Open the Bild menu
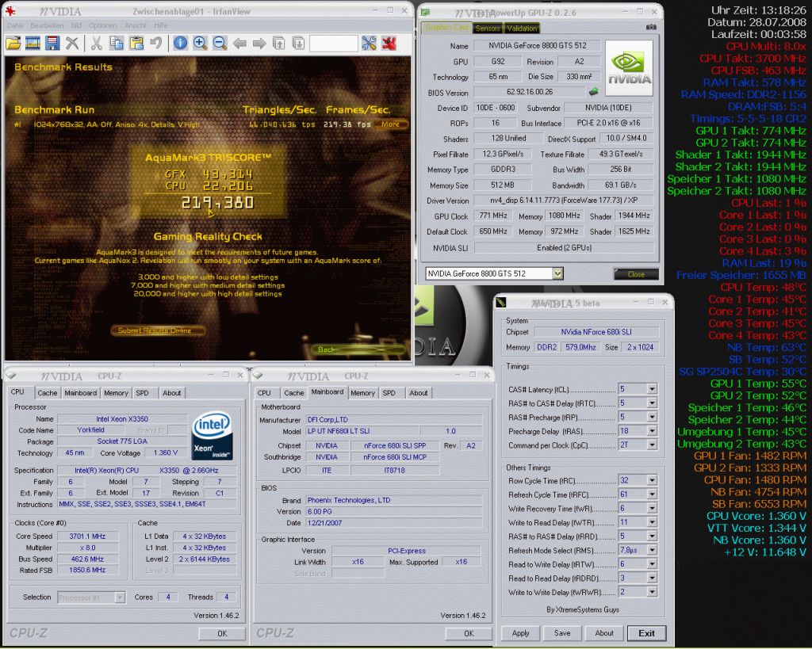Screen dimensions: 812x649 click(76, 25)
